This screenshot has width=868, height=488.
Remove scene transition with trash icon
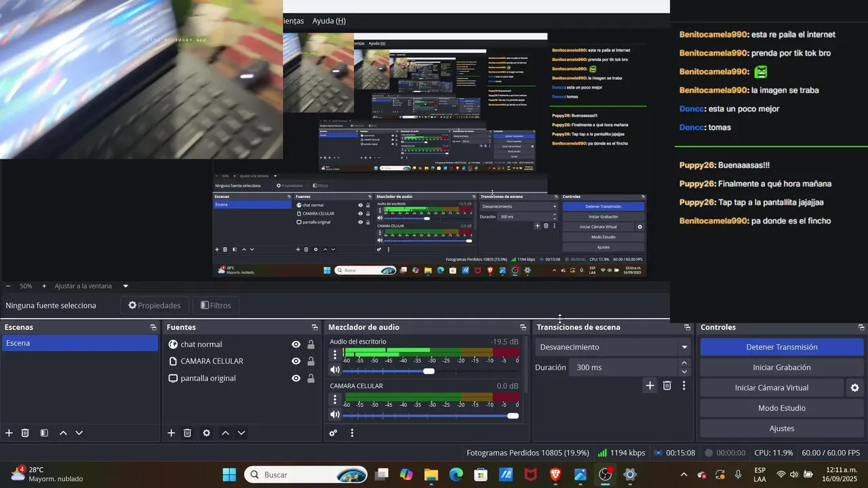[x=667, y=386]
